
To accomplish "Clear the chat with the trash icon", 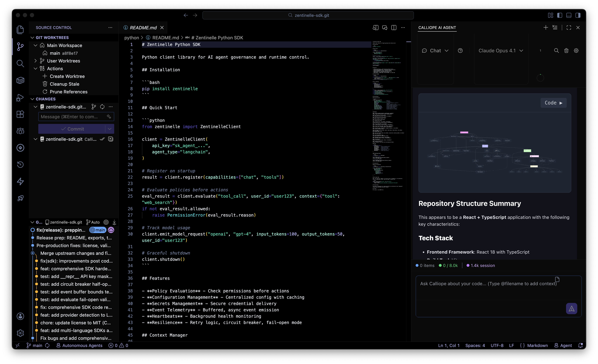I will (566, 50).
